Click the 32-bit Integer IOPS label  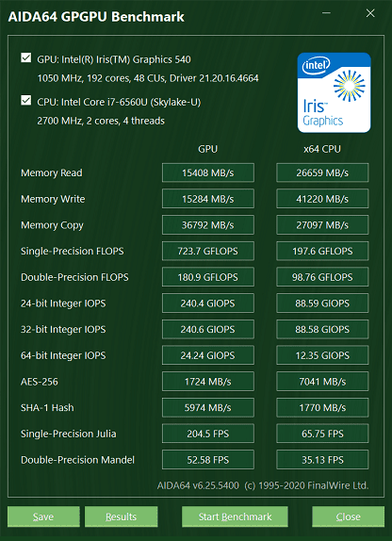(x=63, y=330)
